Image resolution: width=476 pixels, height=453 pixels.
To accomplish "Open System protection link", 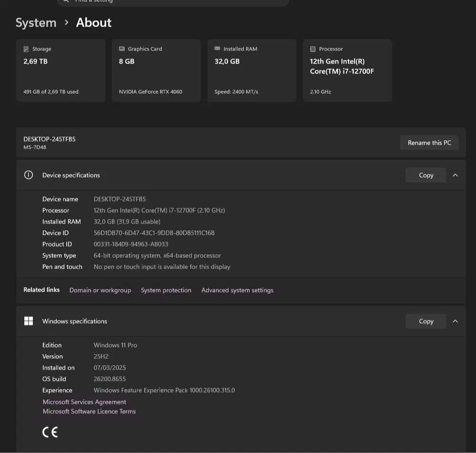I will point(166,290).
